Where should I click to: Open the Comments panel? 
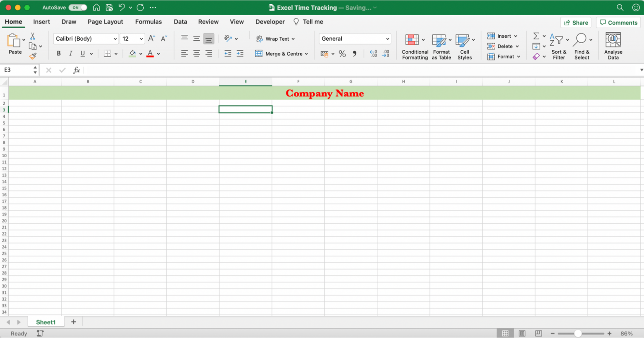618,22
